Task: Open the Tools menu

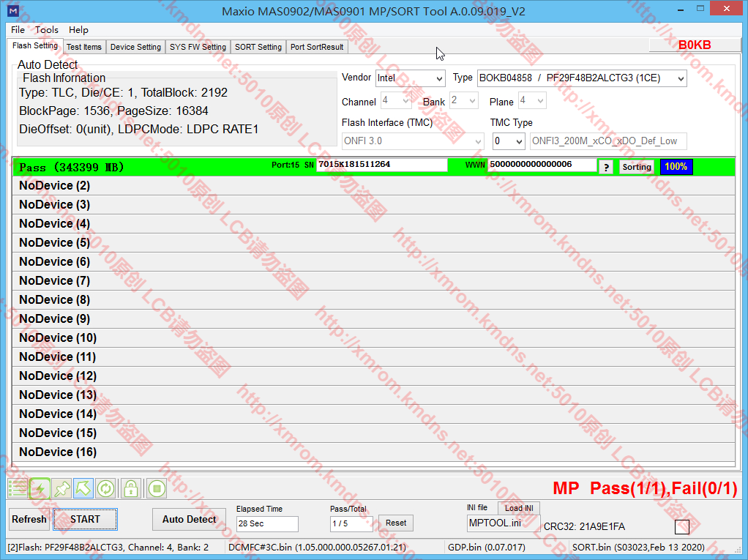Action: [47, 30]
